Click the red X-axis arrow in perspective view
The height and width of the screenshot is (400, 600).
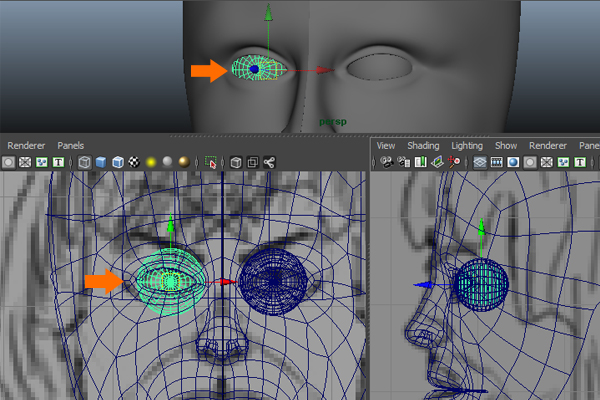[x=325, y=70]
